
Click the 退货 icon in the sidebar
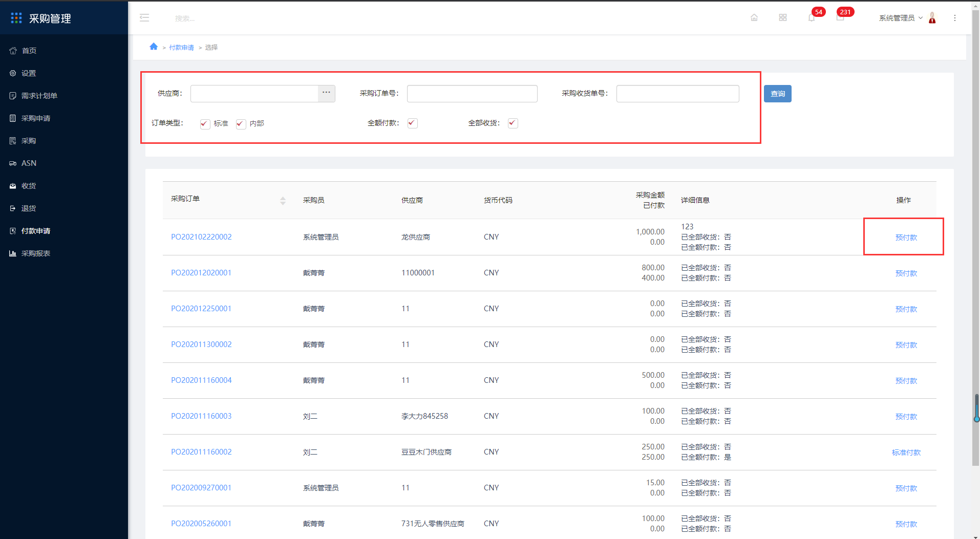click(x=13, y=208)
